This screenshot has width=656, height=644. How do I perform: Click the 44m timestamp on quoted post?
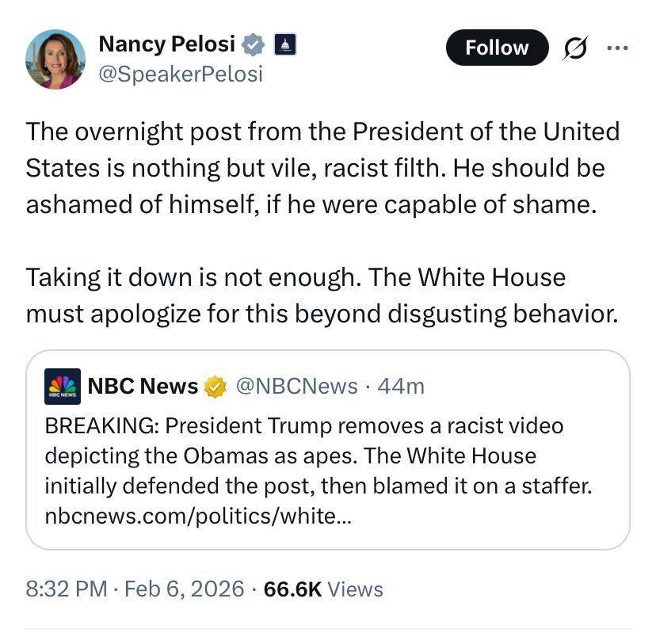point(402,387)
